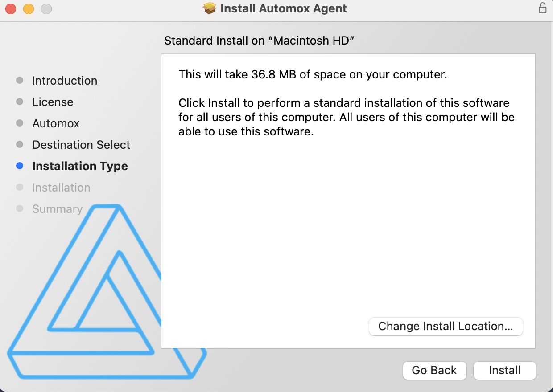Click the Install button

click(x=504, y=370)
